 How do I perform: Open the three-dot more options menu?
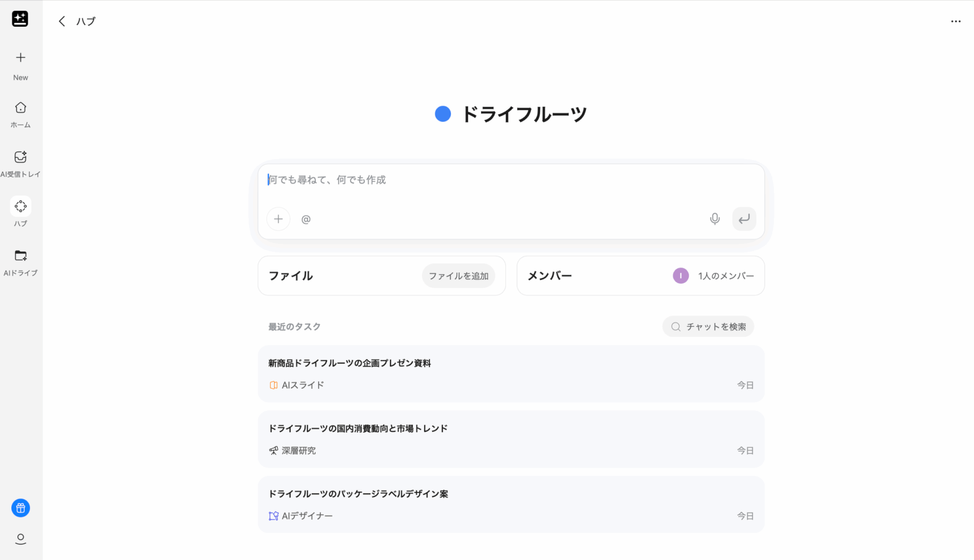pyautogui.click(x=955, y=21)
